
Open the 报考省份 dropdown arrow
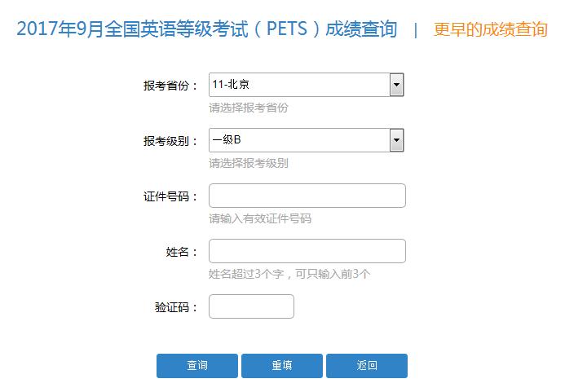pos(396,85)
